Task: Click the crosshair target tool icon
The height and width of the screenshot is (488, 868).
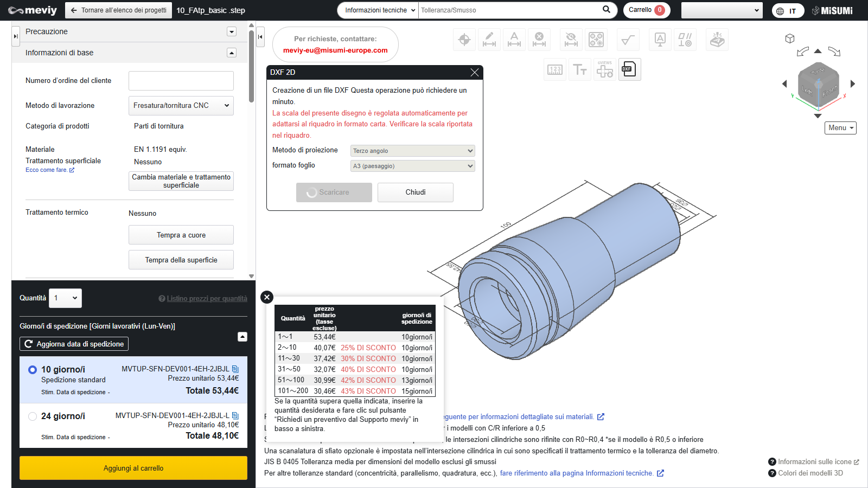Action: (464, 40)
